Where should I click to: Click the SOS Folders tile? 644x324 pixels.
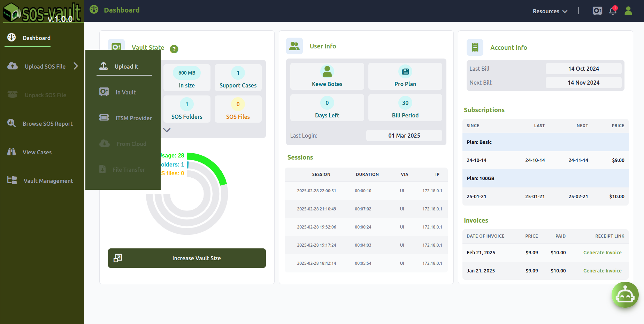[x=187, y=109]
